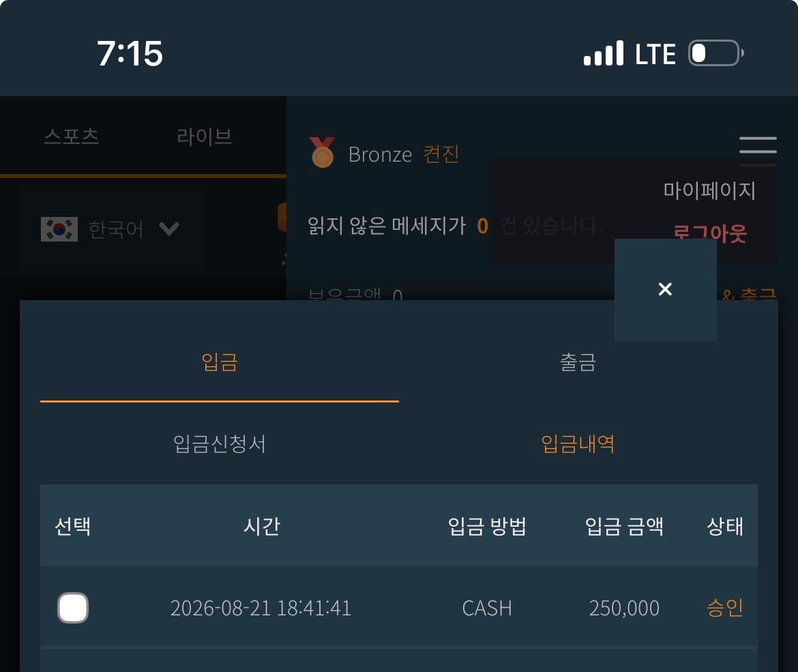Go to the 라이브 section
The height and width of the screenshot is (672, 798).
click(x=204, y=136)
